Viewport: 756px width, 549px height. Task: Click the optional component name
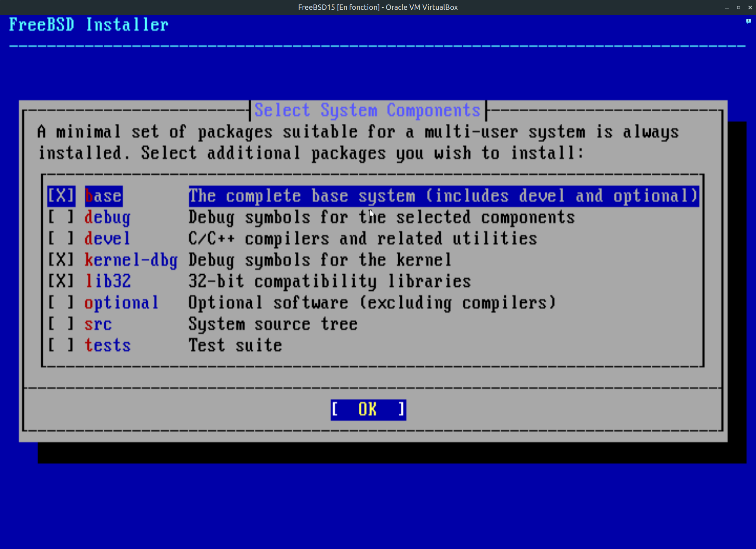[x=121, y=303]
